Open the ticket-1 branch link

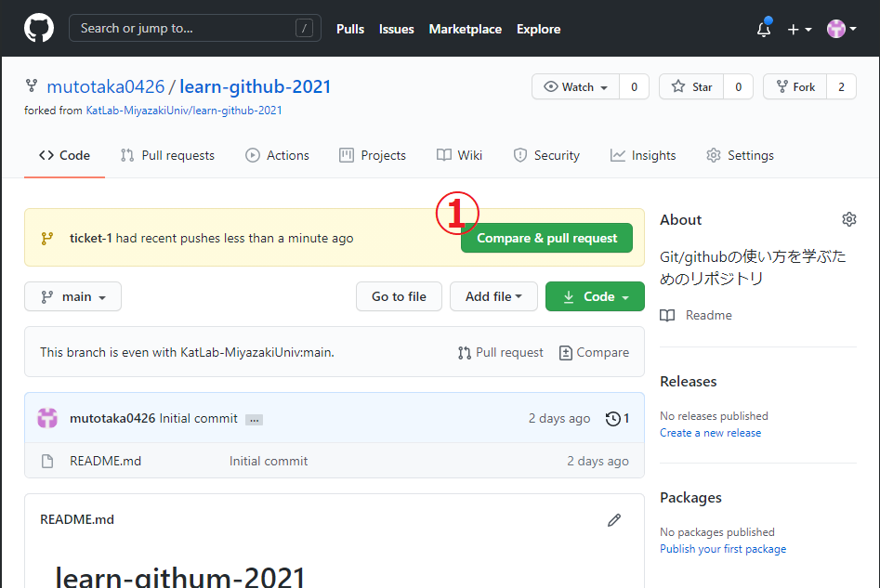(90, 238)
